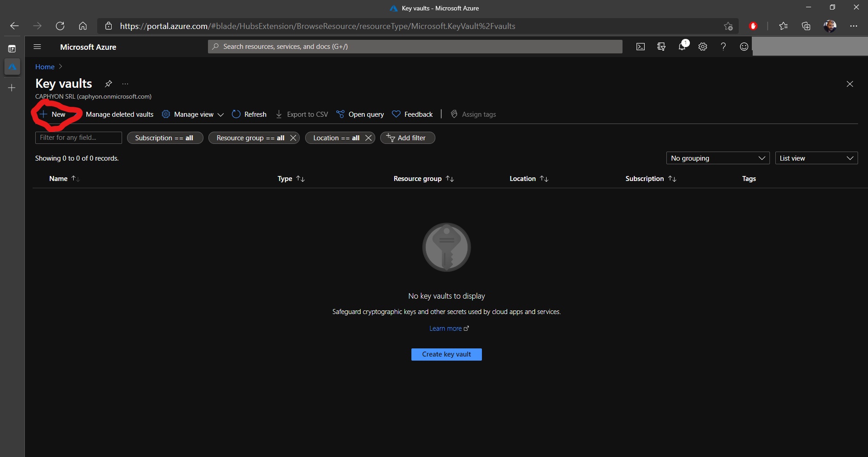This screenshot has height=457, width=868.
Task: Open the account panel at top right
Action: click(810, 47)
